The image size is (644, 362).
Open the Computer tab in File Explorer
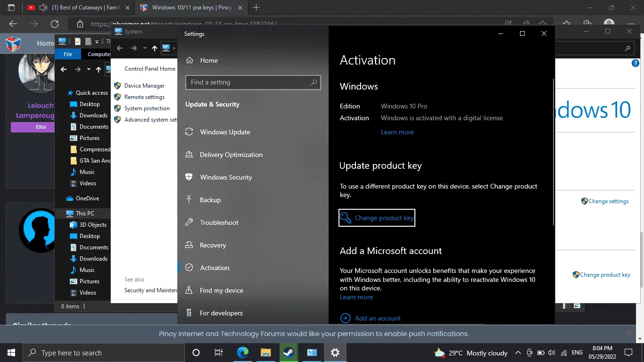coord(99,54)
